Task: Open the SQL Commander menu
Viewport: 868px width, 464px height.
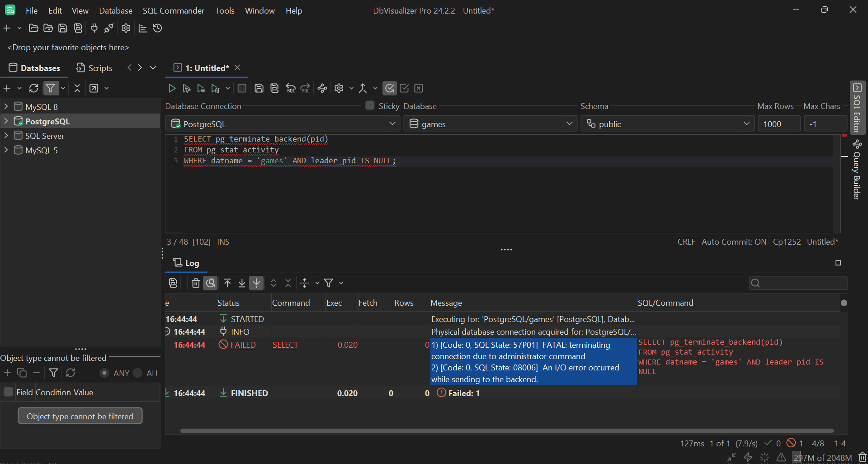Action: click(173, 10)
